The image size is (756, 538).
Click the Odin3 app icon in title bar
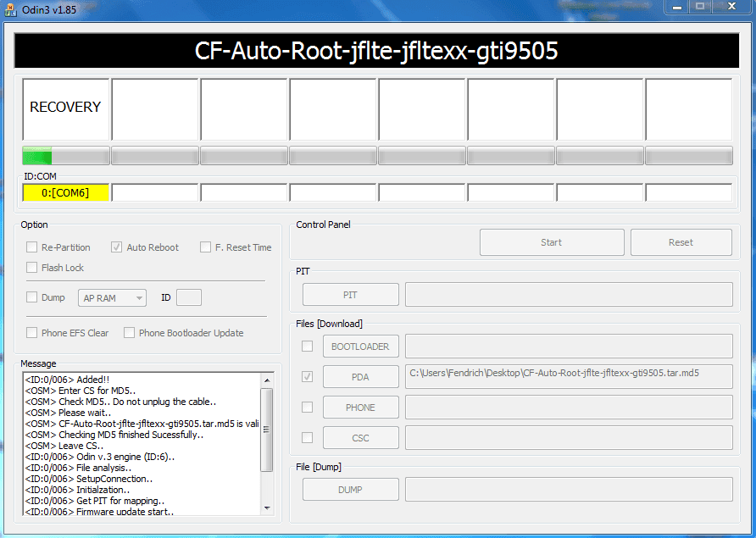pyautogui.click(x=10, y=9)
